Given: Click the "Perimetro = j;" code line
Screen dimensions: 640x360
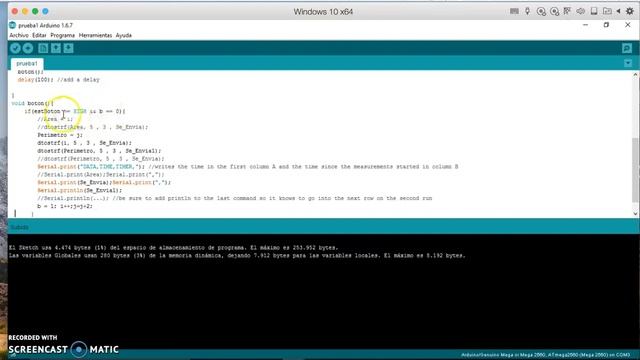Looking at the screenshot, I should (60, 135).
